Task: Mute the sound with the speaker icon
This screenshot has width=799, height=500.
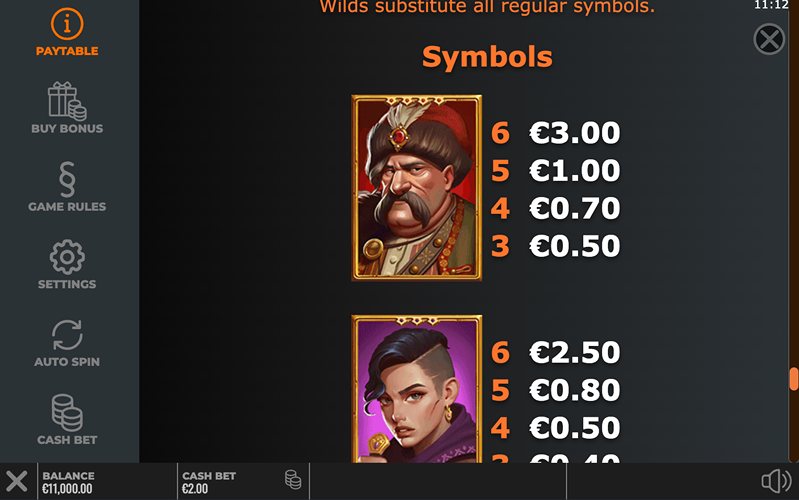Action: tap(776, 481)
